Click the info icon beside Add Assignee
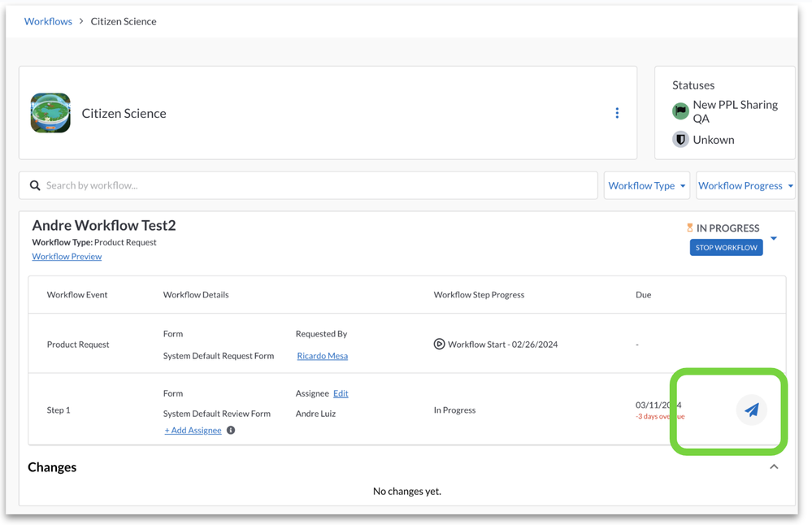This screenshot has width=812, height=525. (231, 431)
